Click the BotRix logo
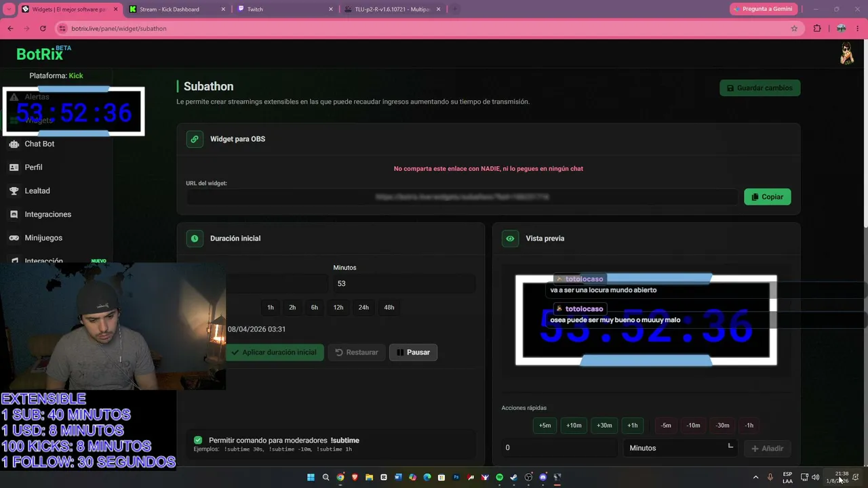The height and width of the screenshot is (488, 868). click(x=43, y=54)
